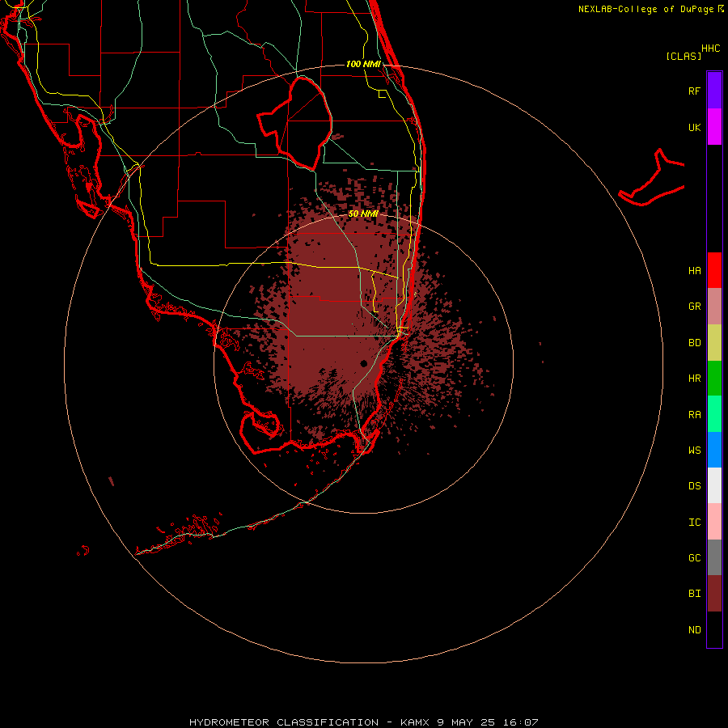The width and height of the screenshot is (728, 728).
Task: Click the GC legend label
Action: (x=694, y=558)
